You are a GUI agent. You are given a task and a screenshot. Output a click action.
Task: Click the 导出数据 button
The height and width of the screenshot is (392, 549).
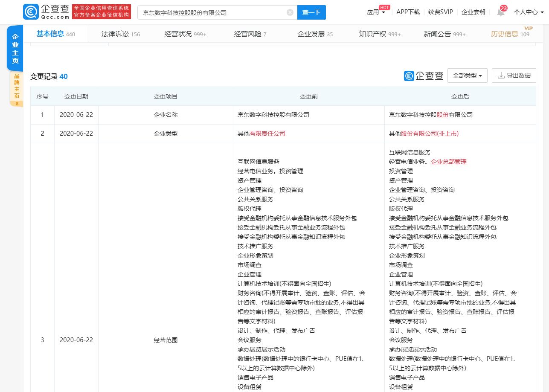(514, 75)
